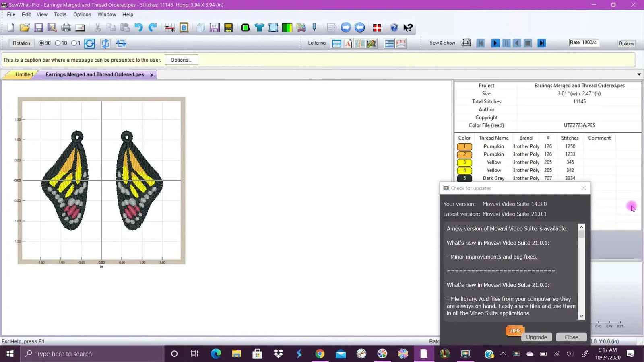Open the Dropbox icon in the taskbar
644x362 pixels.
click(x=278, y=354)
